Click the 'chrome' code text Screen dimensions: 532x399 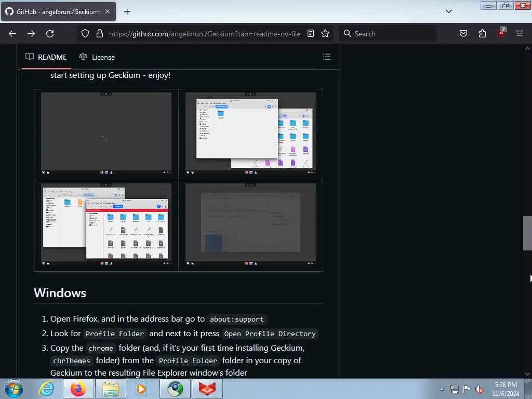(x=101, y=349)
